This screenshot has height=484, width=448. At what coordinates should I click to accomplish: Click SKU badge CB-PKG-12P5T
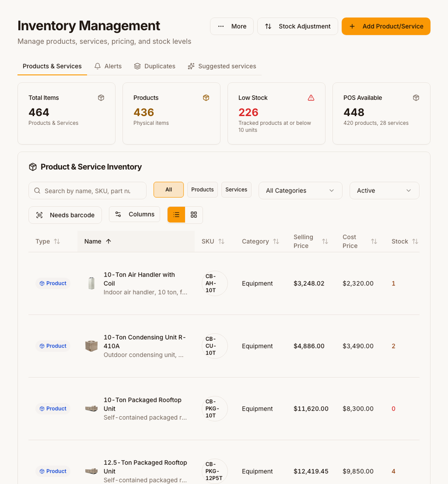coord(215,471)
